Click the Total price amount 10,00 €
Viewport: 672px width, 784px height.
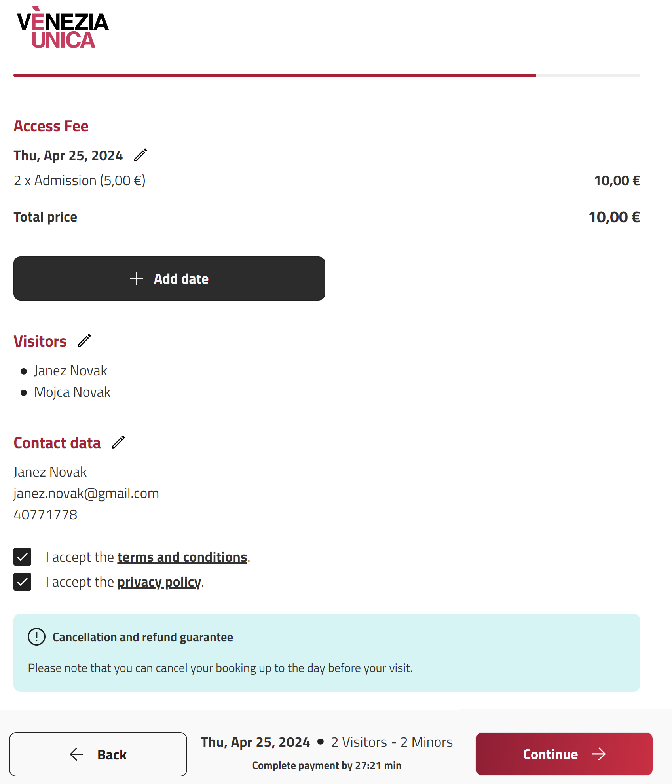coord(614,217)
